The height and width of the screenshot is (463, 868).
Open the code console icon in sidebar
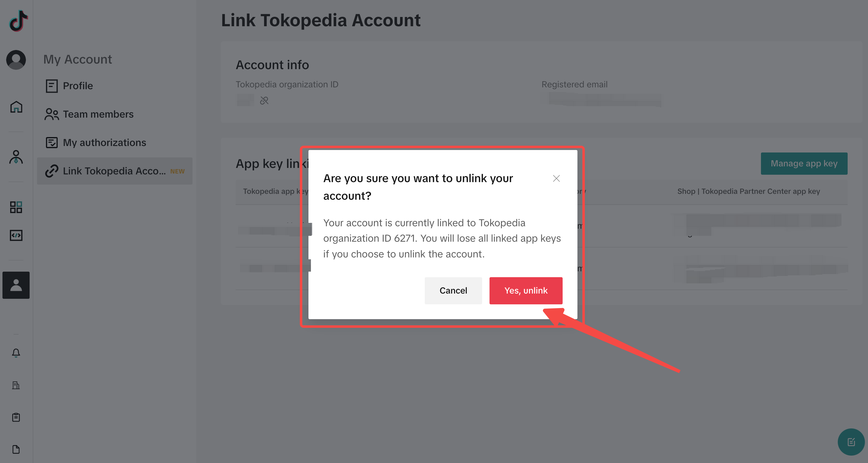16,235
